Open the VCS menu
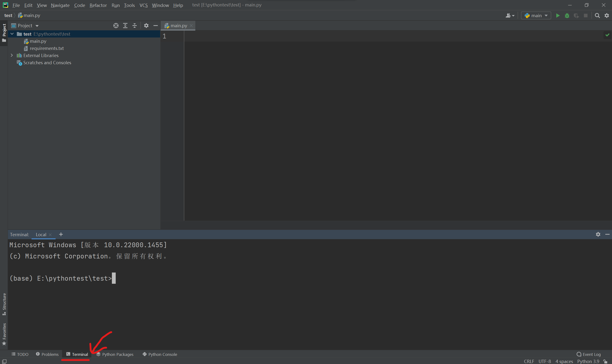Viewport: 612px width, 364px height. coord(144,5)
